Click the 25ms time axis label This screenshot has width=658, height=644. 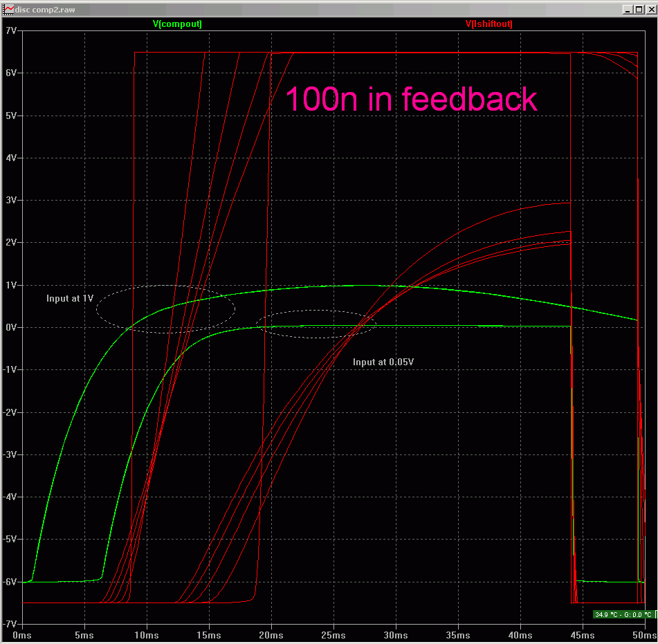pyautogui.click(x=333, y=635)
